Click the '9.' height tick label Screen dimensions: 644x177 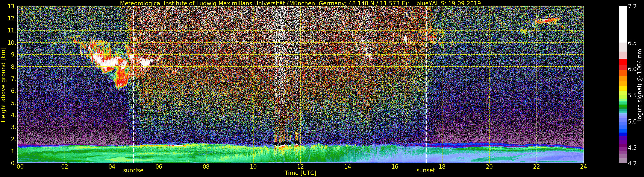13,55
